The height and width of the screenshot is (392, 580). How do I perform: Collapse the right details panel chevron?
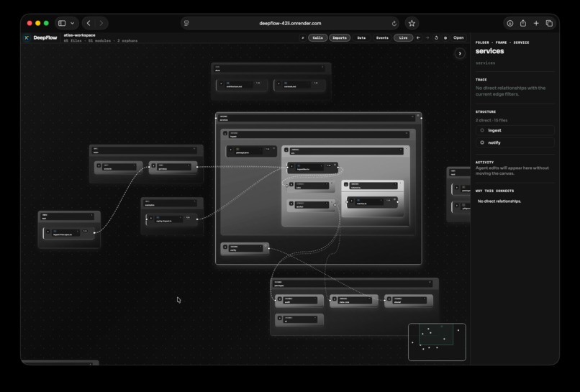pos(460,54)
